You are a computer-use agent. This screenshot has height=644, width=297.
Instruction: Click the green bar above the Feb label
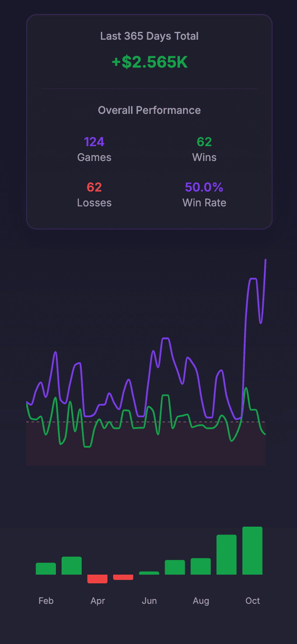point(46,568)
